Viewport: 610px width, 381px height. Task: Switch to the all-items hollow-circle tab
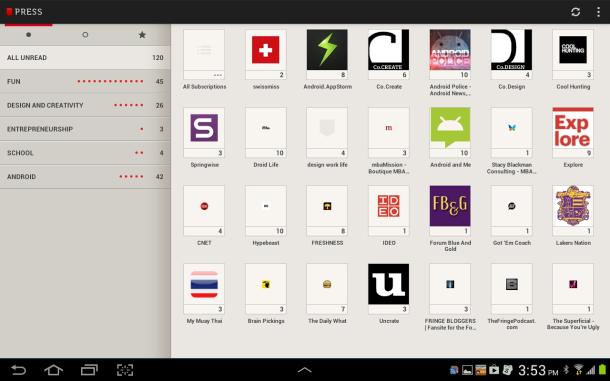(85, 35)
